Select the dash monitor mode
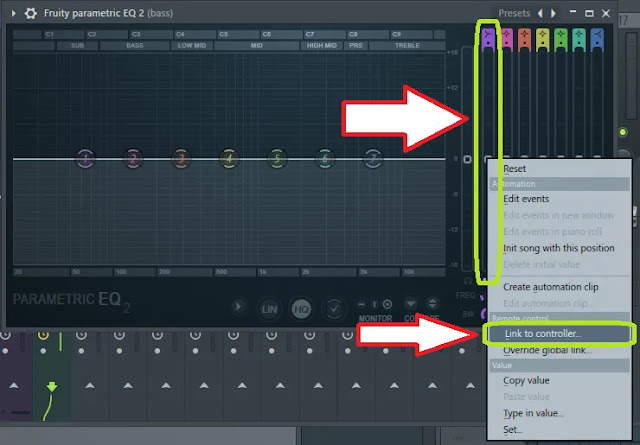 (x=361, y=305)
